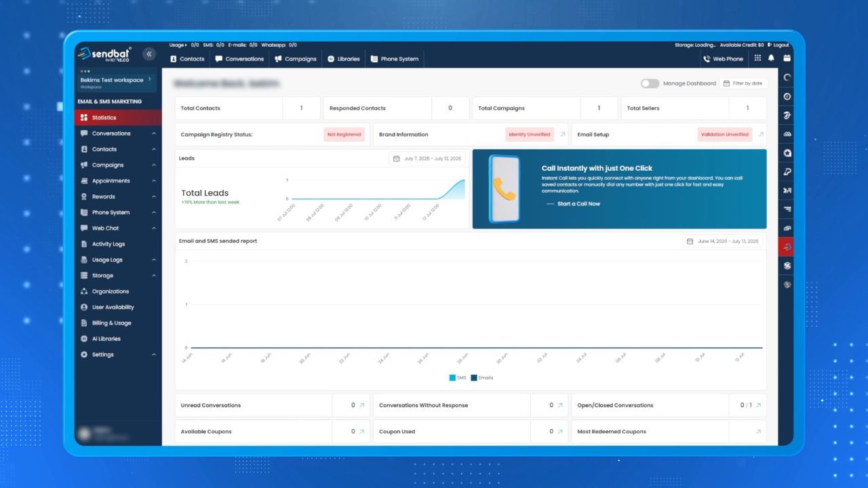Click the Statistics dashboard icon in the sidebar
Screen dimensions: 868x488
(x=84, y=118)
